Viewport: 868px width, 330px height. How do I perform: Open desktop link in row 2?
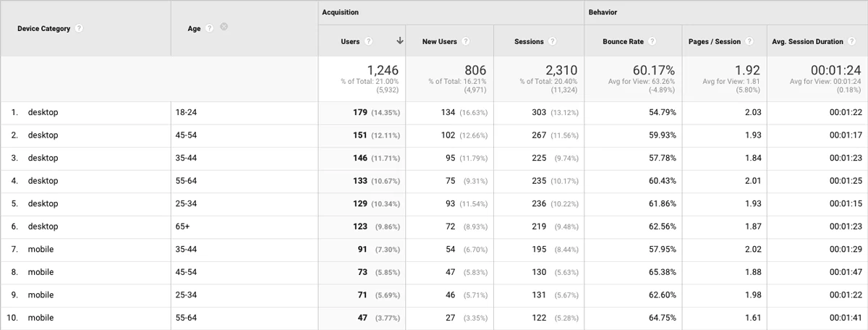(43, 135)
